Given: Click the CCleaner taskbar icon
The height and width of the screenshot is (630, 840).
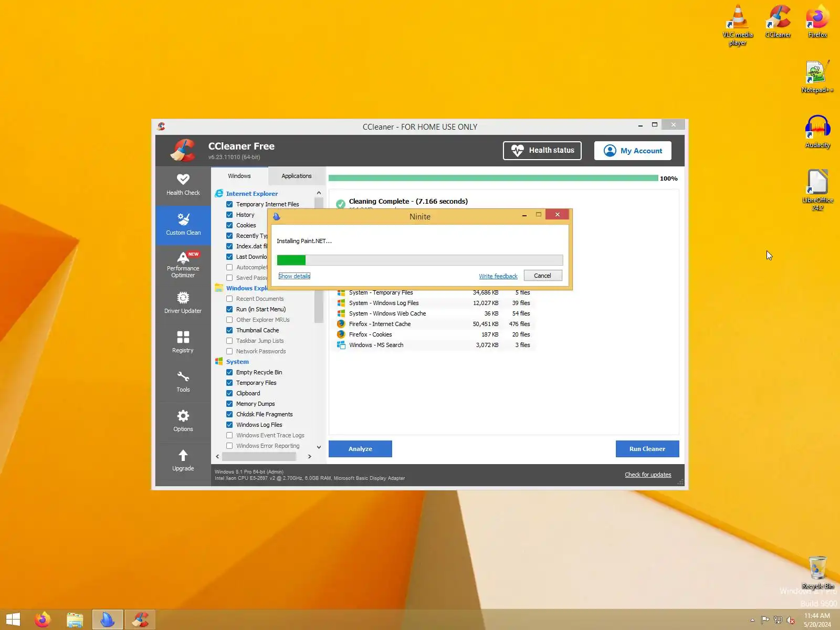Looking at the screenshot, I should 140,619.
